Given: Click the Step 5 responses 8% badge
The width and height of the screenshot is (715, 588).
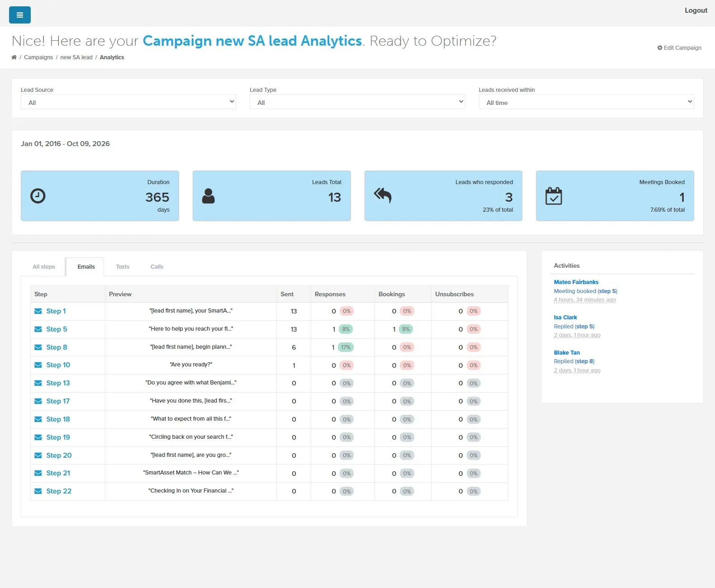Looking at the screenshot, I should [346, 329].
